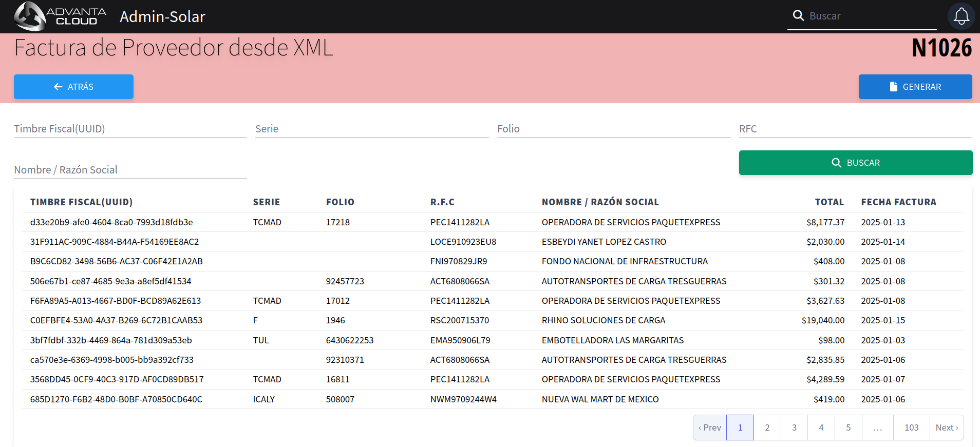Click folio 6430622253

tap(350, 340)
